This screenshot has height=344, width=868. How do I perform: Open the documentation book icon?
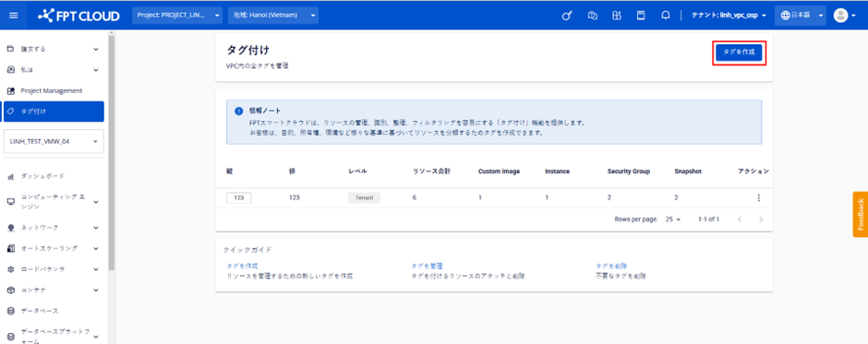[x=641, y=16]
